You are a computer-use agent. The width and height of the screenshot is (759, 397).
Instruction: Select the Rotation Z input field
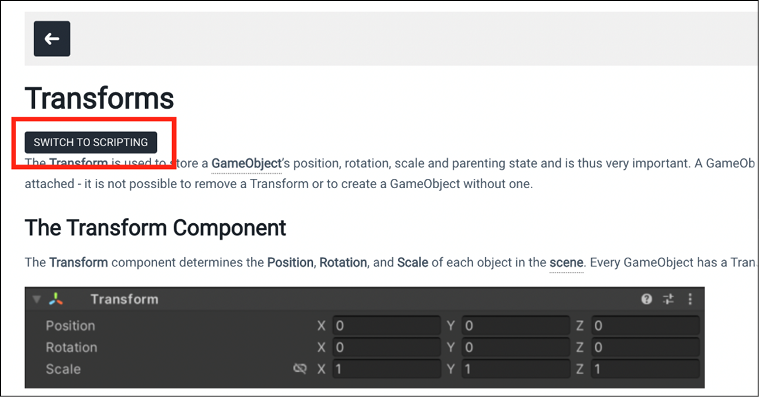coord(645,347)
